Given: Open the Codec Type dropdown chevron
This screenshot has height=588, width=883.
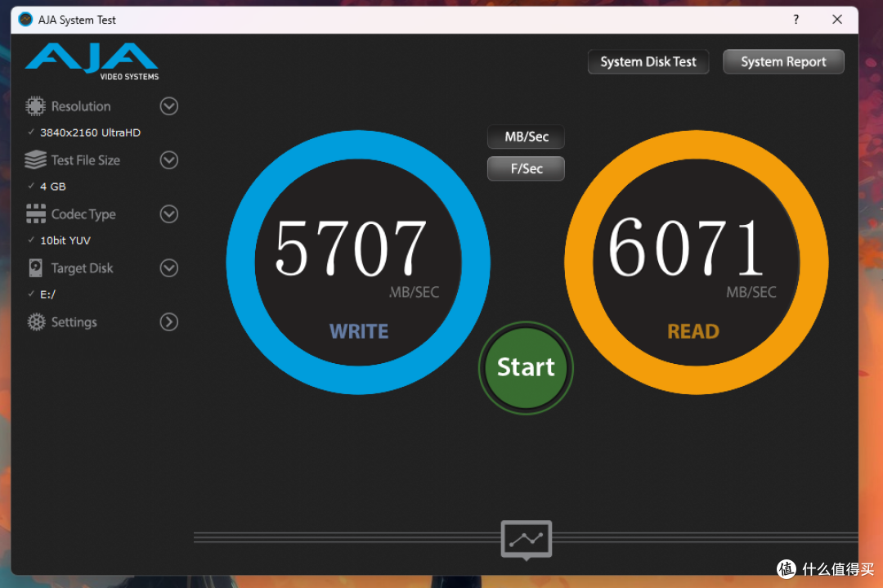Looking at the screenshot, I should (x=168, y=214).
